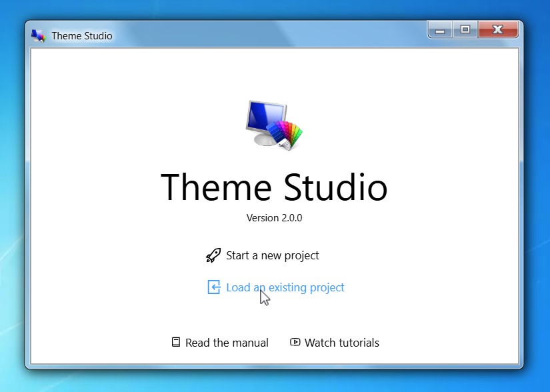Click the Theme Studio icon in the title bar
This screenshot has width=550, height=392.
(x=38, y=35)
